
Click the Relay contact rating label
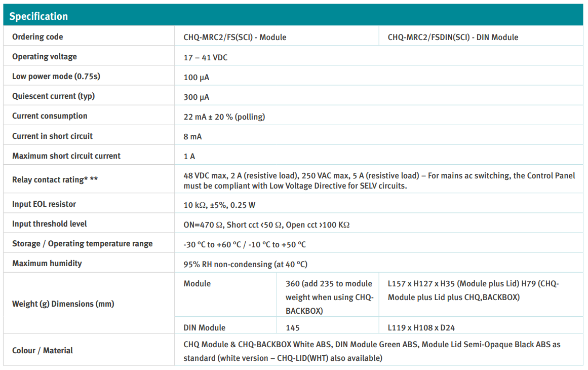point(55,180)
